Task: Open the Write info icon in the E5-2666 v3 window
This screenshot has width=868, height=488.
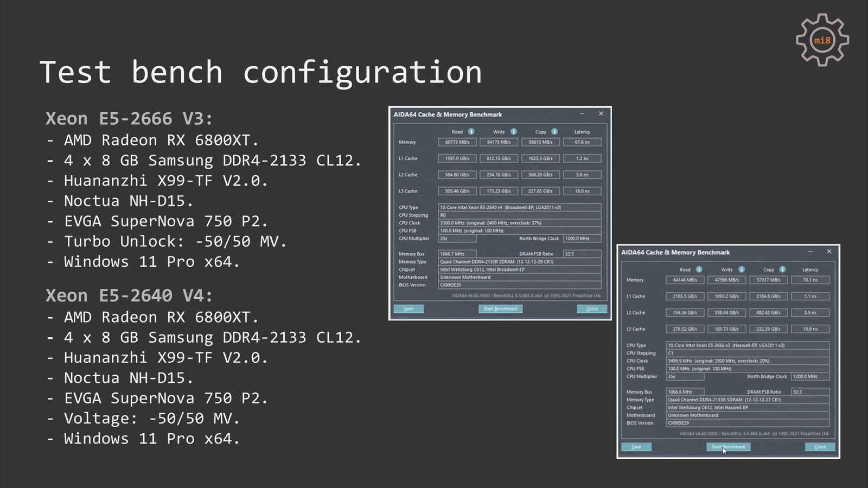Action: [741, 269]
